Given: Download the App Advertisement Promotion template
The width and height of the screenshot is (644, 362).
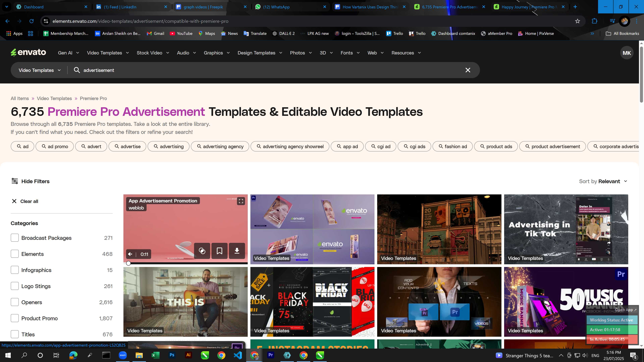Looking at the screenshot, I should point(237,251).
